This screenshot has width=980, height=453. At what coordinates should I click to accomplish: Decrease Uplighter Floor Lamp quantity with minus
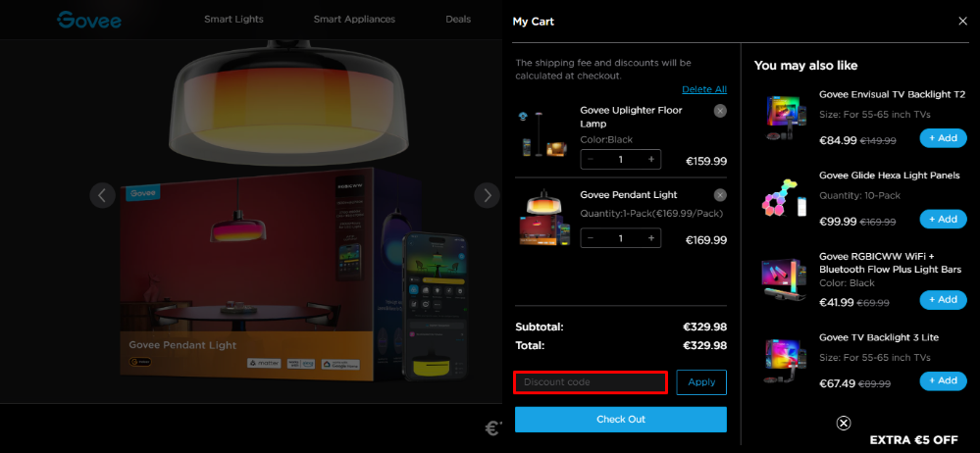(x=591, y=159)
